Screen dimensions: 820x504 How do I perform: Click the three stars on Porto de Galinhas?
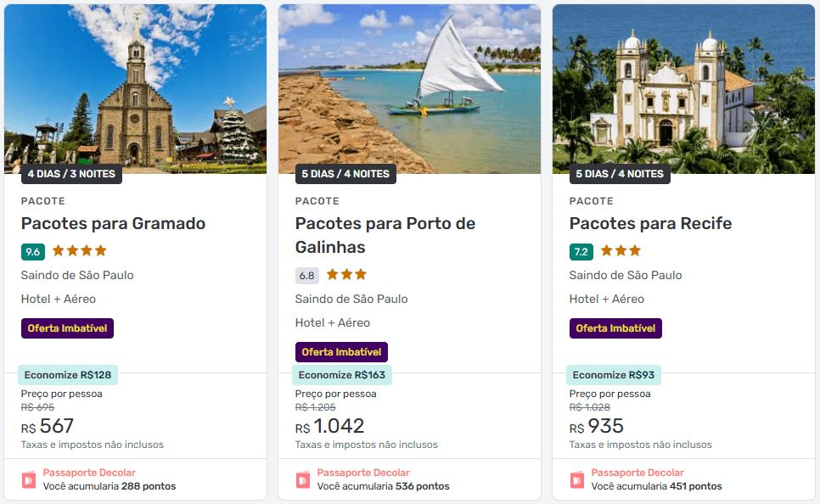346,274
